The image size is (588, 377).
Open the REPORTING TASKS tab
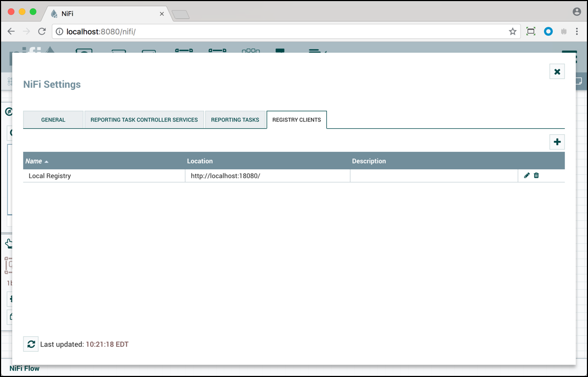click(235, 119)
